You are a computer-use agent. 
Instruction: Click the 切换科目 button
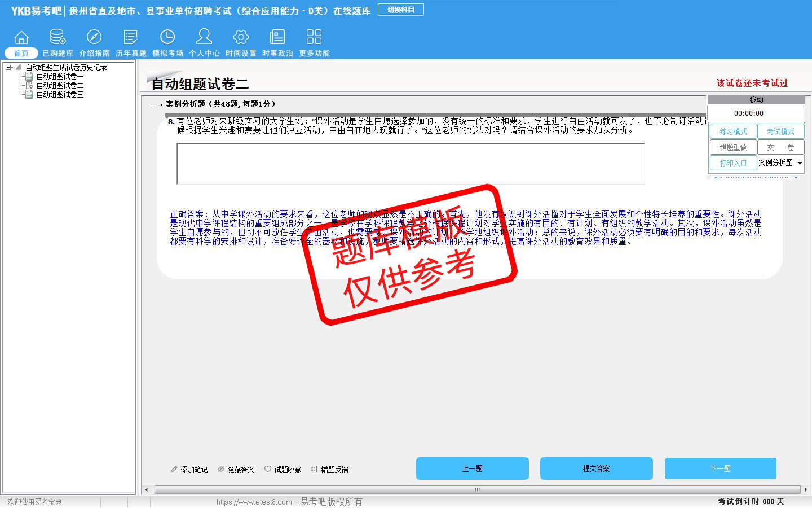coord(401,10)
